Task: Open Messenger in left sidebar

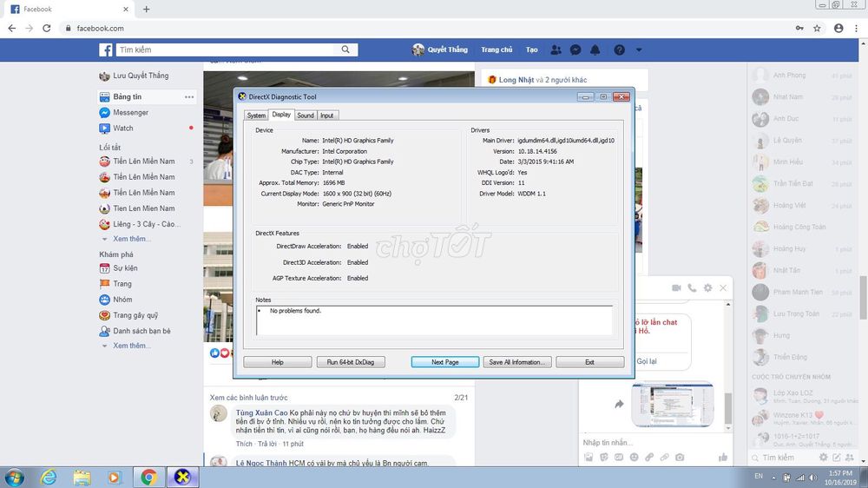Action: point(124,112)
